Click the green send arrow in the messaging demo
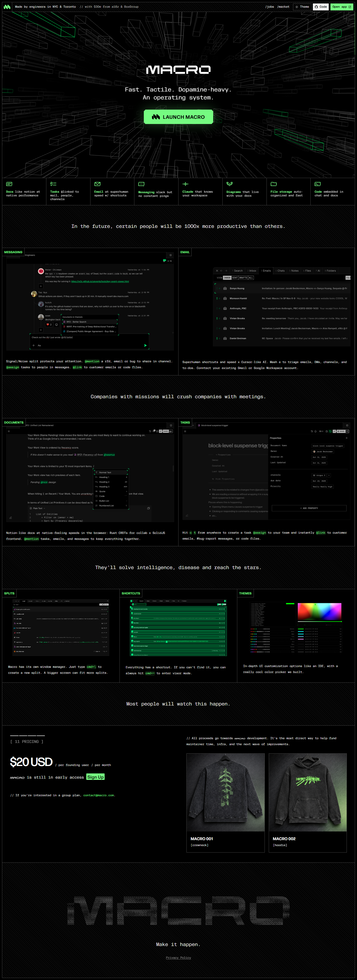 coord(145,345)
